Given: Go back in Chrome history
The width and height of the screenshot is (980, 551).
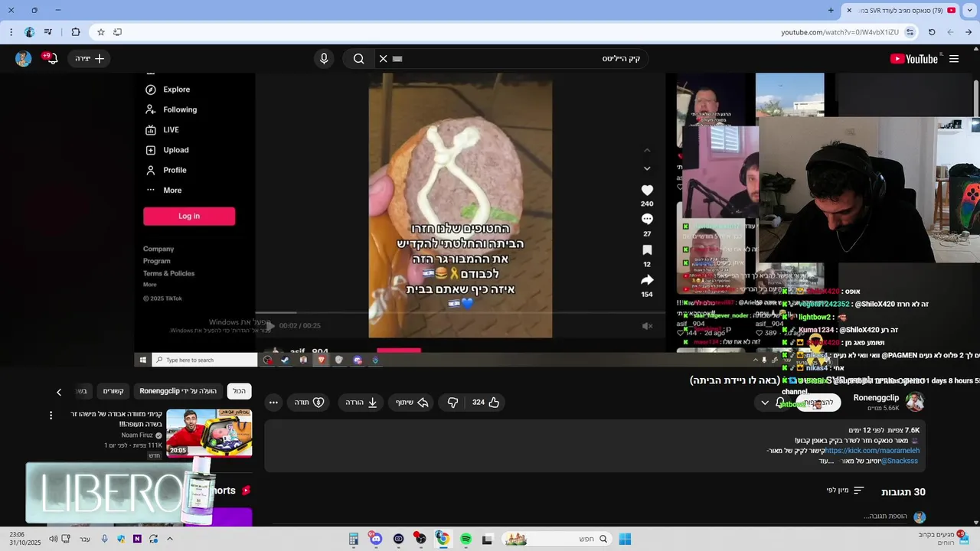Looking at the screenshot, I should [969, 32].
